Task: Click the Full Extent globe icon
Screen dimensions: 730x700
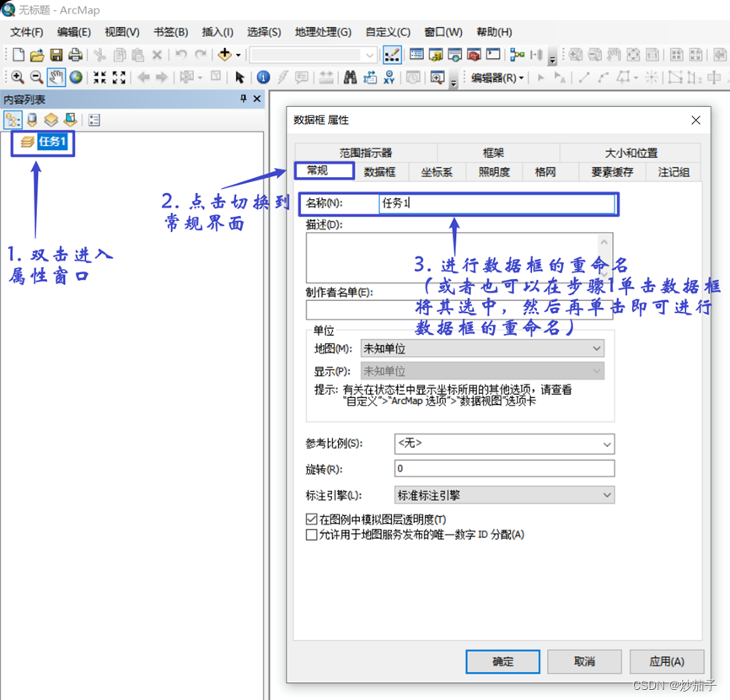Action: 76,78
